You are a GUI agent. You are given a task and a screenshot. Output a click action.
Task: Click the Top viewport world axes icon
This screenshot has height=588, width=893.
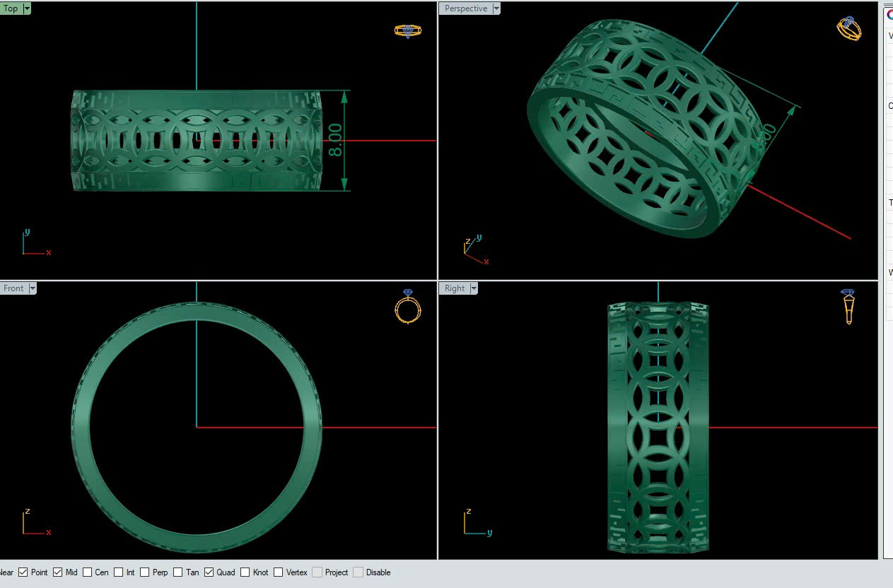[x=34, y=243]
